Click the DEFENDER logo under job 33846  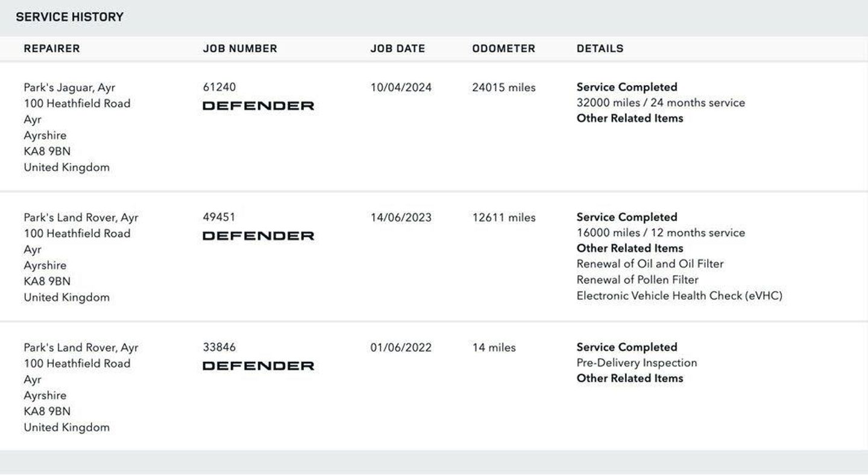coord(258,366)
